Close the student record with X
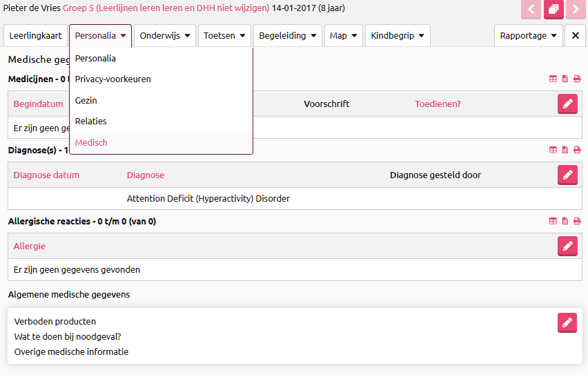588x377 pixels. tap(575, 36)
